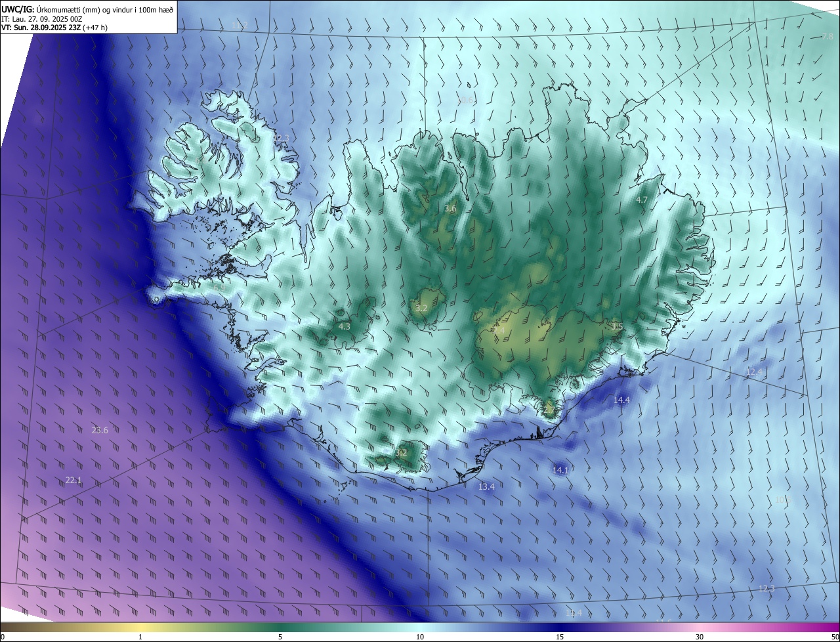Click the 11.2 value on the map
This screenshot has width=840, height=642.
(x=240, y=26)
